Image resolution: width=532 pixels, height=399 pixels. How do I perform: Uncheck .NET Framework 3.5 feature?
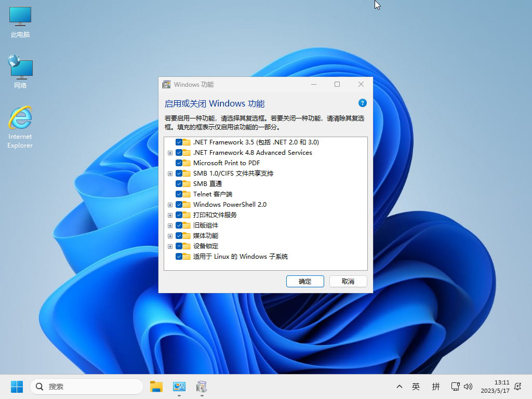tap(178, 142)
